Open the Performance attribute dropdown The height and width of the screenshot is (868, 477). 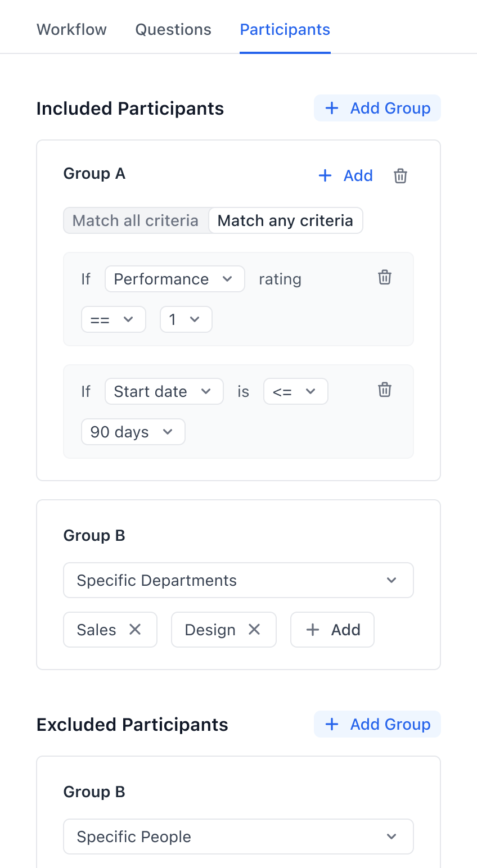pos(174,279)
